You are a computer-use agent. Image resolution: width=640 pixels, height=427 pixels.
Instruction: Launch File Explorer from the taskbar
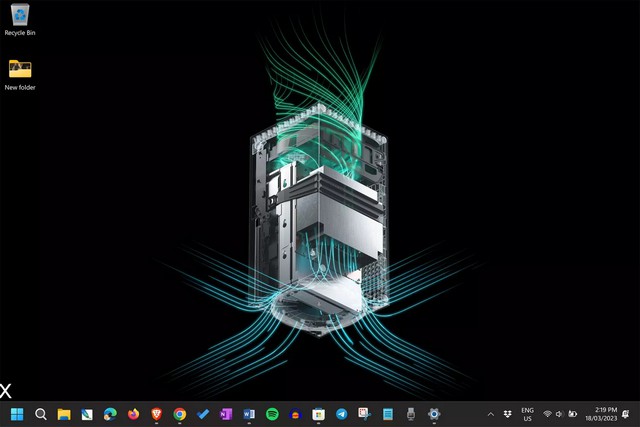pos(64,414)
